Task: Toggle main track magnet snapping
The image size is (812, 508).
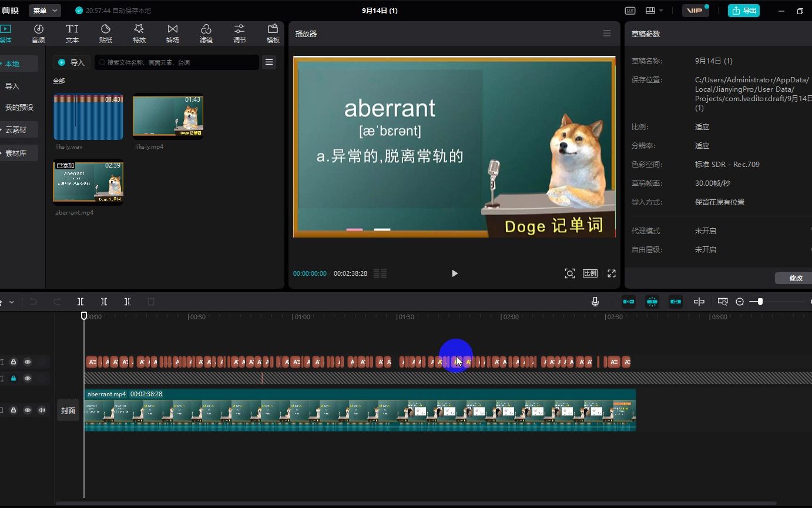Action: (629, 302)
